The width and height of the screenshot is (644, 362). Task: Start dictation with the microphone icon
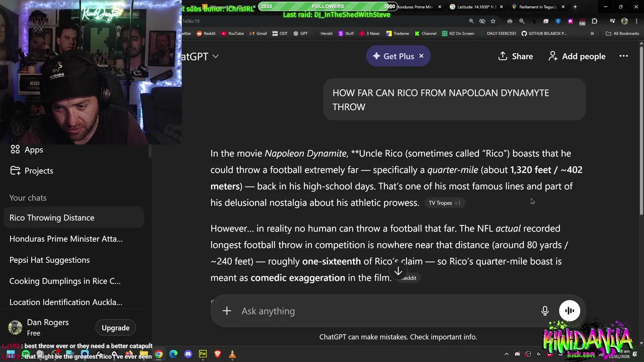pos(545,311)
